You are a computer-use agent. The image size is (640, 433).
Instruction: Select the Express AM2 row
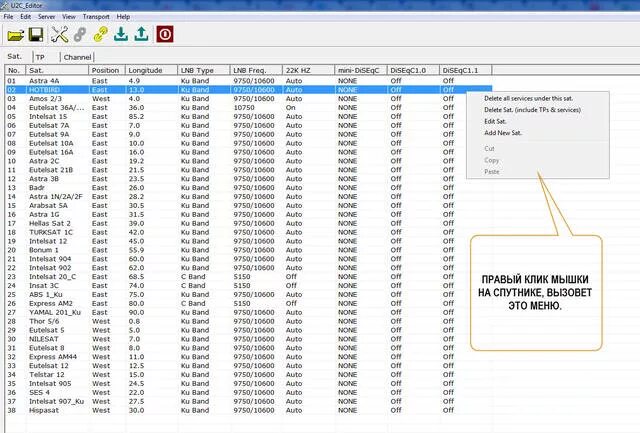(248, 304)
